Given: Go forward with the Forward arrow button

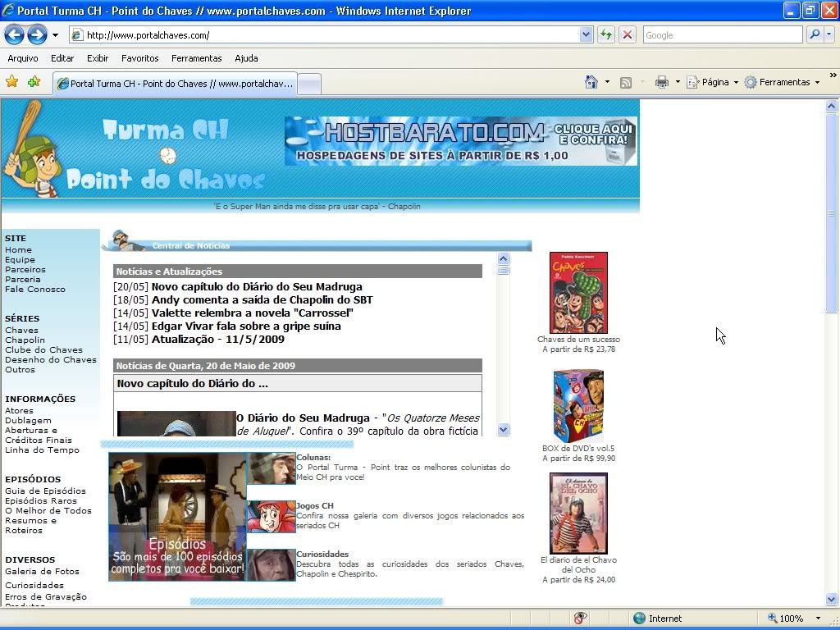Looking at the screenshot, I should point(37,35).
